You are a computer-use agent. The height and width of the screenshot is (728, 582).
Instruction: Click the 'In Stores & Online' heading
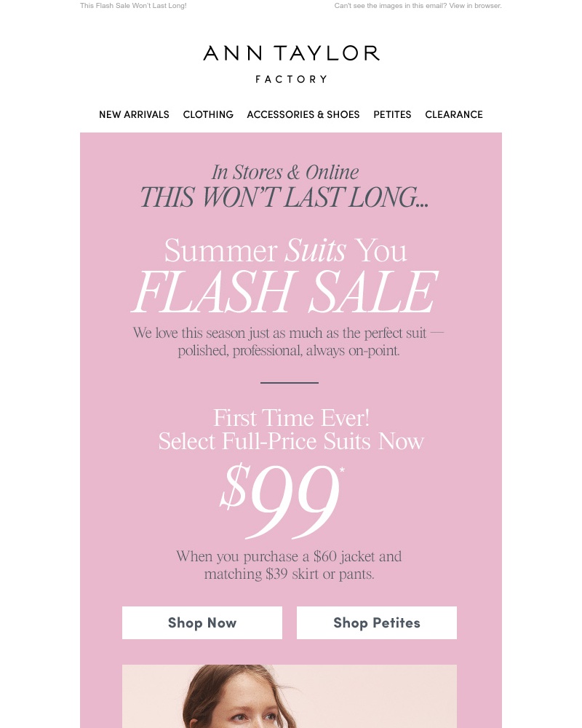(285, 173)
